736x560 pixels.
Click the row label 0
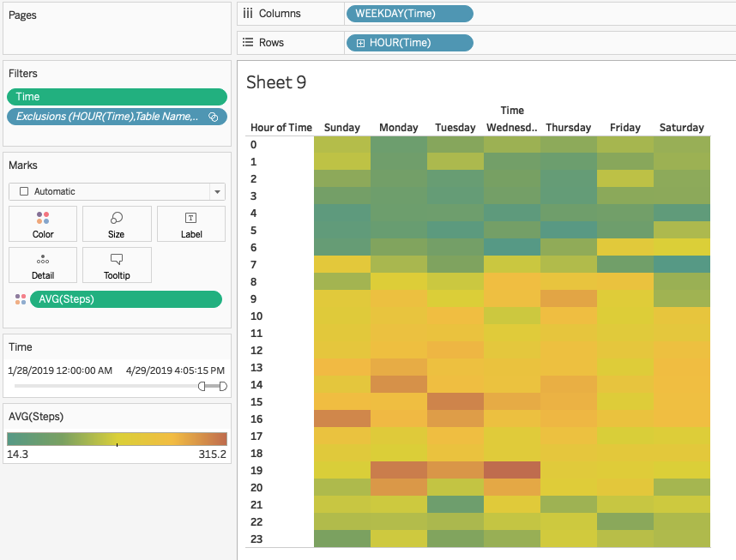tap(253, 145)
